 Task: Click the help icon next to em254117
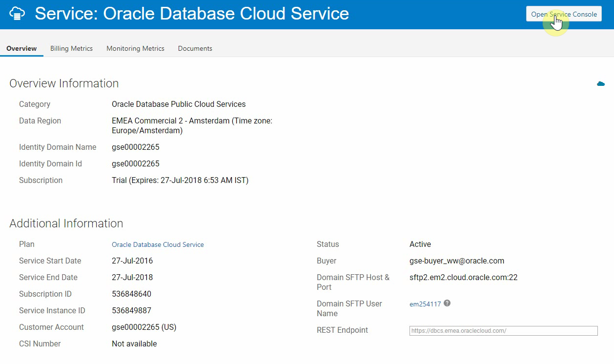pos(447,303)
